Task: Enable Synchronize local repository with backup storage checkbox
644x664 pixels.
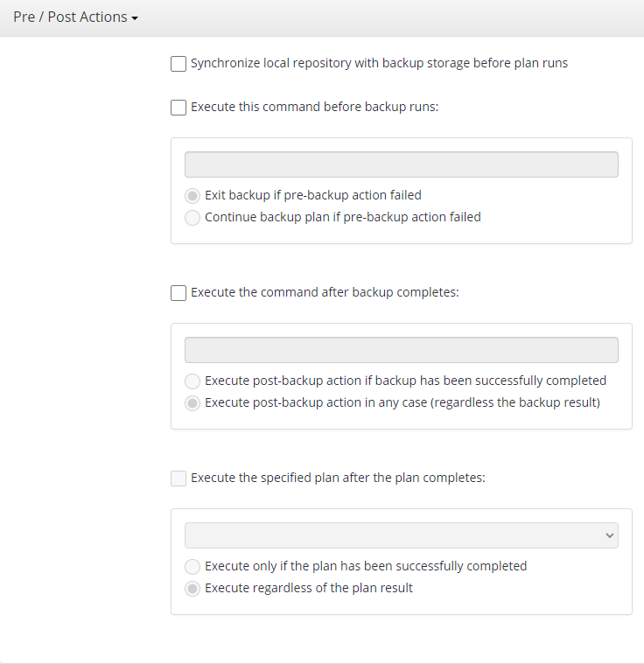Action: [178, 64]
